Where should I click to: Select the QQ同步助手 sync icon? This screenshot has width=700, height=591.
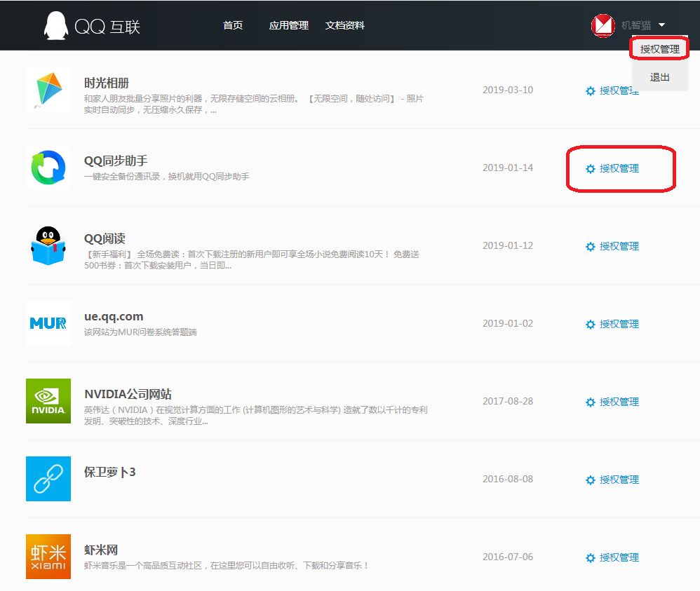coord(48,168)
